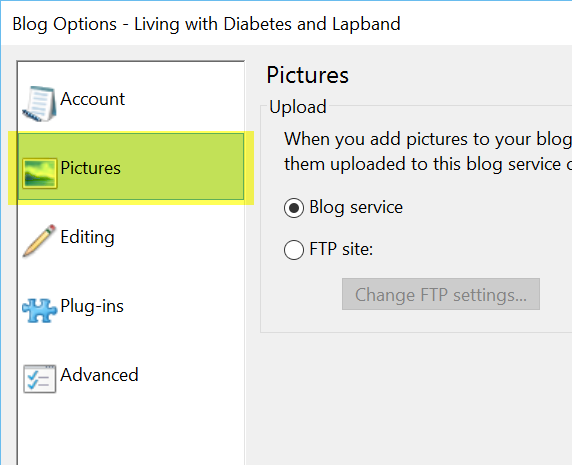Select the Blog service radio button

294,208
